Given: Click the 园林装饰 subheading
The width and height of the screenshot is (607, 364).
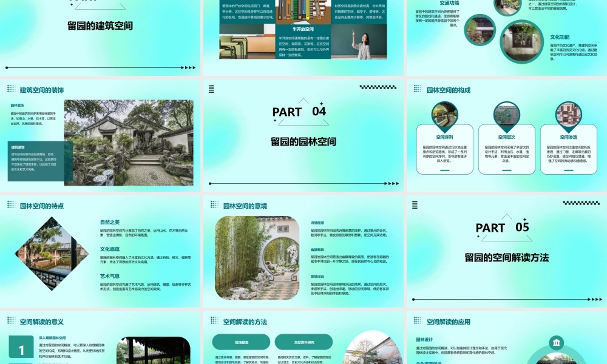Looking at the screenshot, I should 18,105.
